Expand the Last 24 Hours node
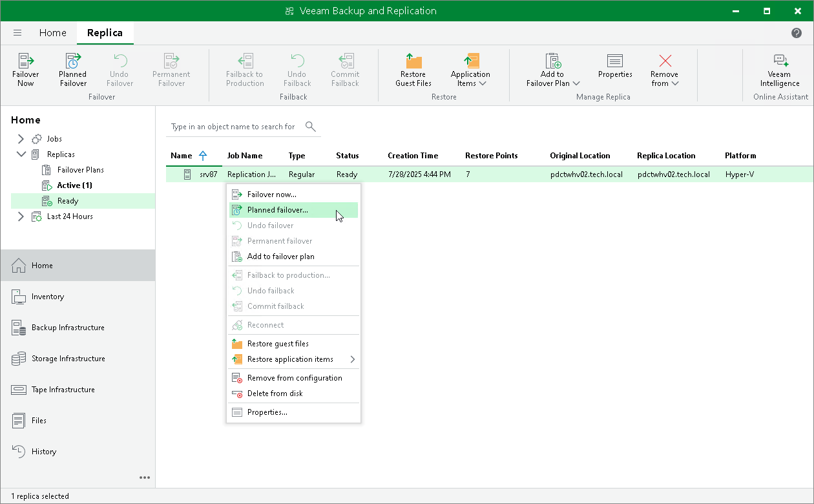Viewport: 814px width, 504px height. (21, 216)
